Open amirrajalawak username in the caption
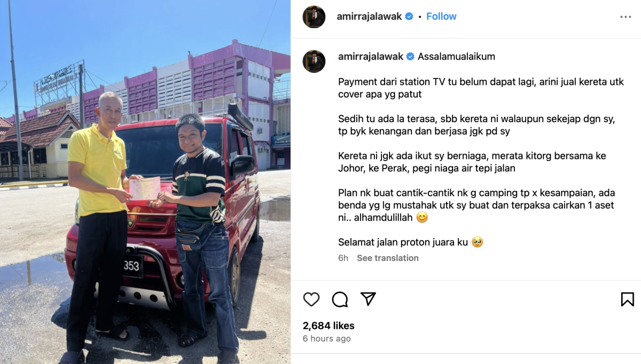This screenshot has width=641, height=364. pyautogui.click(x=371, y=57)
